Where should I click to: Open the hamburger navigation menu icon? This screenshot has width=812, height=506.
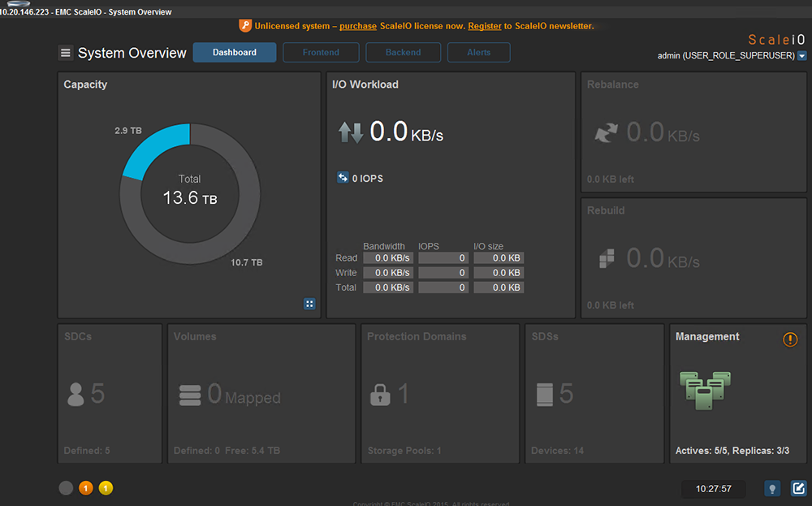65,53
